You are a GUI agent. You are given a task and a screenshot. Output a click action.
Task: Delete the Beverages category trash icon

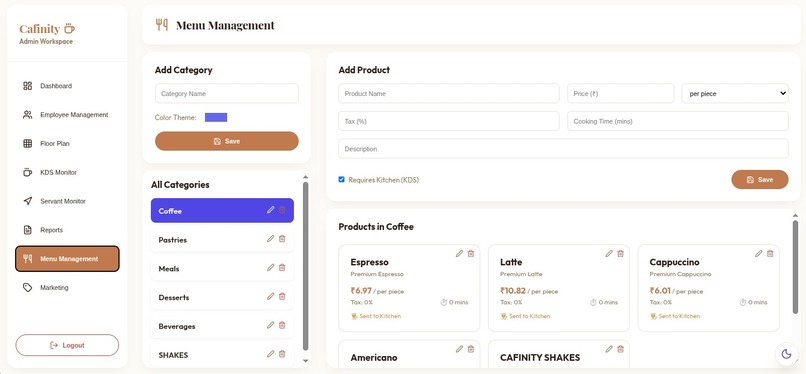coord(282,325)
